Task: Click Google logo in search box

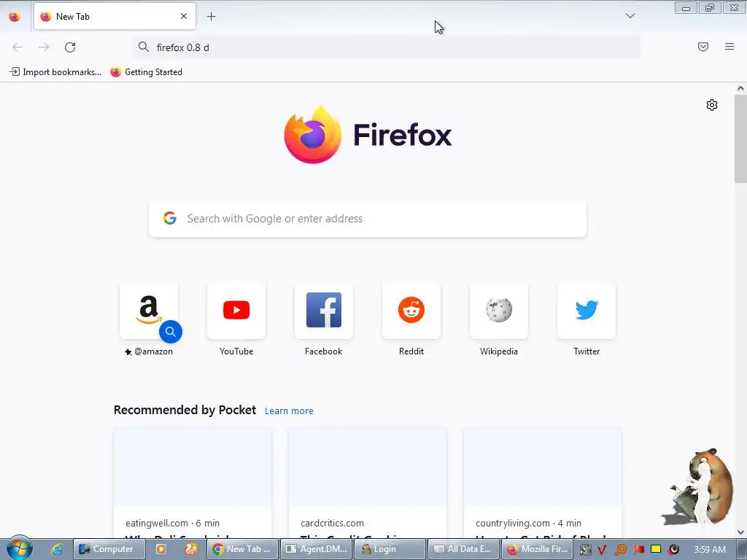Action: point(170,218)
